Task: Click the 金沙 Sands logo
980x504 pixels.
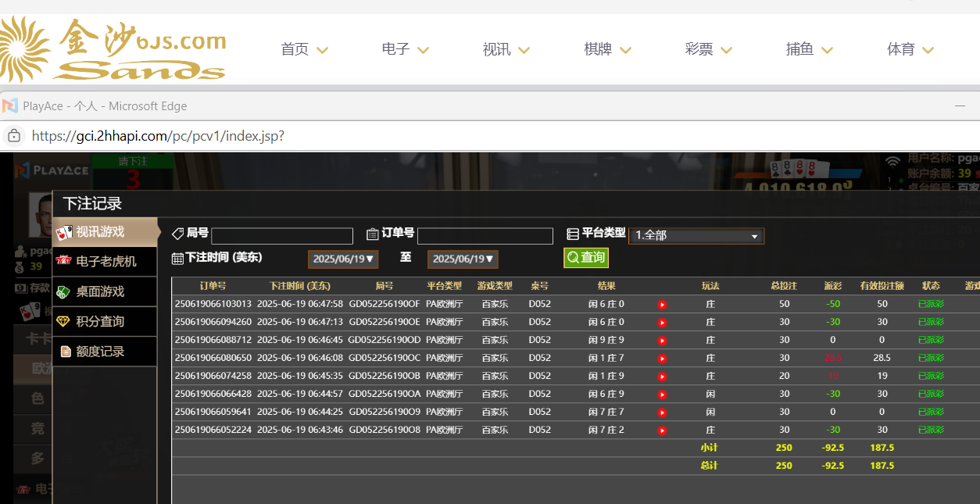Action: point(113,49)
